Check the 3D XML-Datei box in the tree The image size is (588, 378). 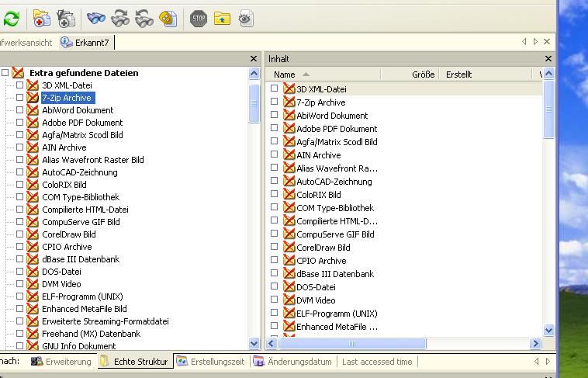(x=20, y=85)
